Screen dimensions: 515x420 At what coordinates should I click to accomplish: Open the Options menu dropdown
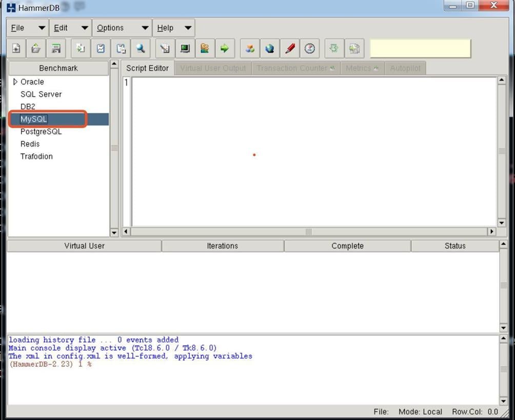click(x=122, y=28)
